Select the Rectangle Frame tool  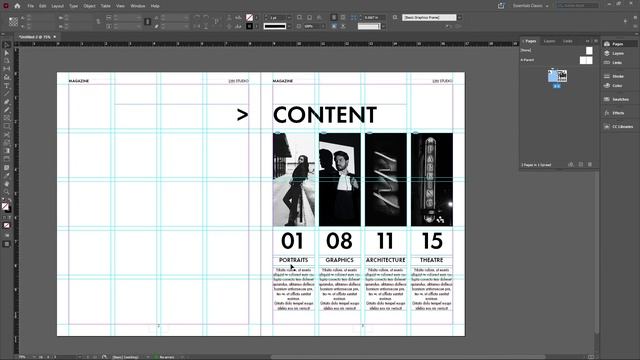(x=7, y=118)
